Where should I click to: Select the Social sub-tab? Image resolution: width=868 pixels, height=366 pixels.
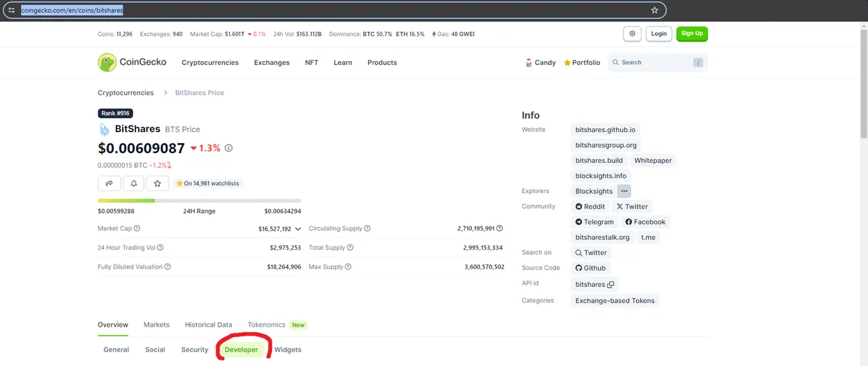[x=155, y=350]
